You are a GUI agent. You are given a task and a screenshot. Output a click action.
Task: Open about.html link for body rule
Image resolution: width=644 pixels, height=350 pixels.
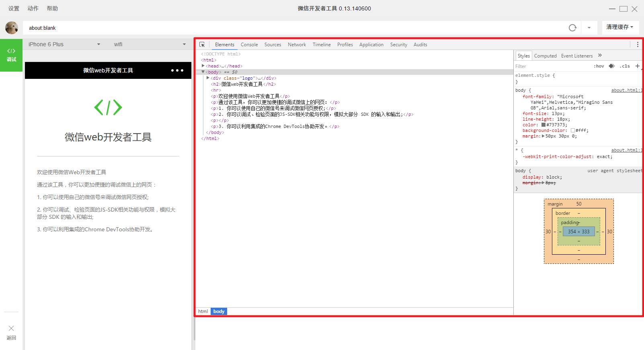[x=626, y=91]
